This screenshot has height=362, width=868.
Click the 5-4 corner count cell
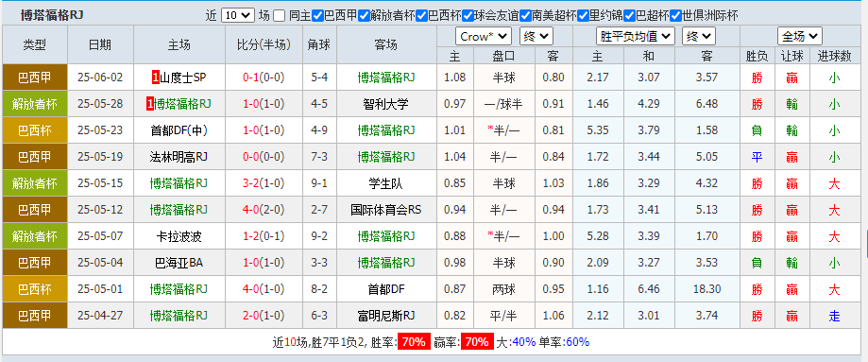point(319,78)
